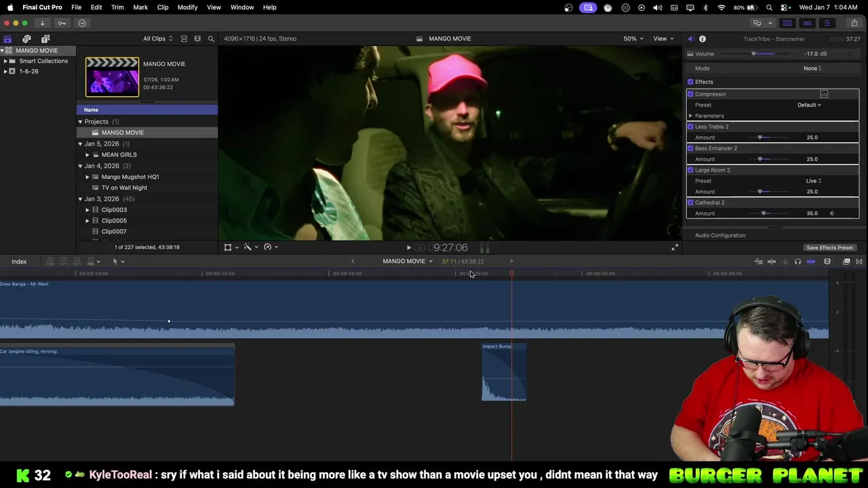Open the Transform tool popup in viewer

231,247
